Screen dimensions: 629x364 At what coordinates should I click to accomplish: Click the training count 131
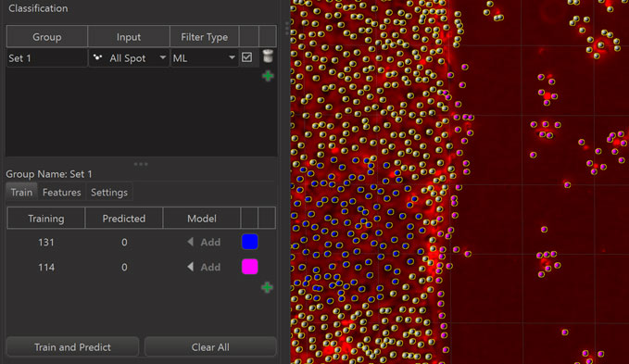pyautogui.click(x=46, y=242)
